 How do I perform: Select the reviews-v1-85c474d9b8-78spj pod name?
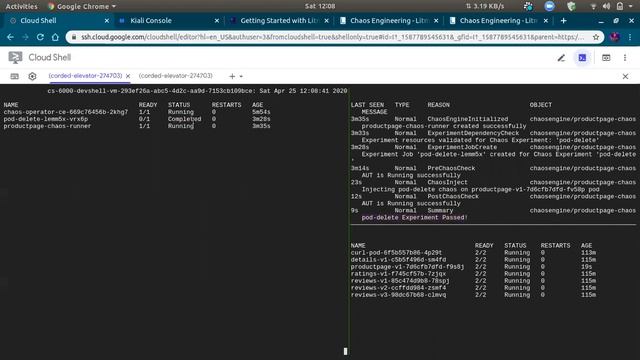pyautogui.click(x=400, y=281)
